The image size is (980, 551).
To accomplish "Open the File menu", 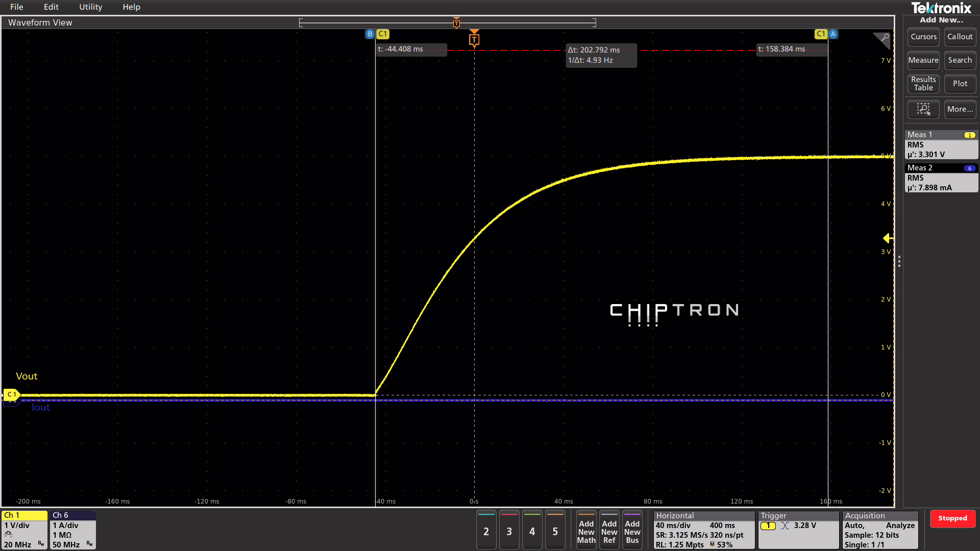I will [x=16, y=7].
